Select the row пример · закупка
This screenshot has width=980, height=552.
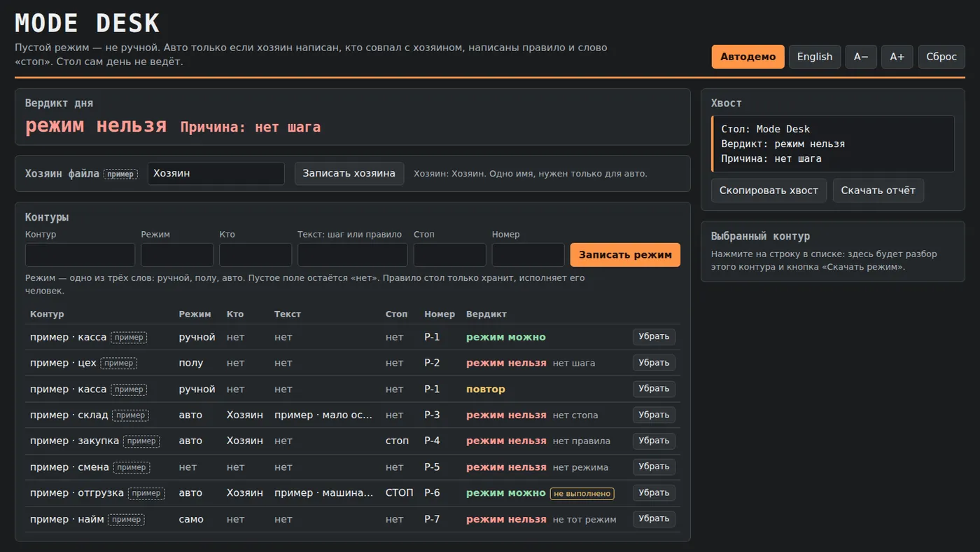tap(353, 441)
